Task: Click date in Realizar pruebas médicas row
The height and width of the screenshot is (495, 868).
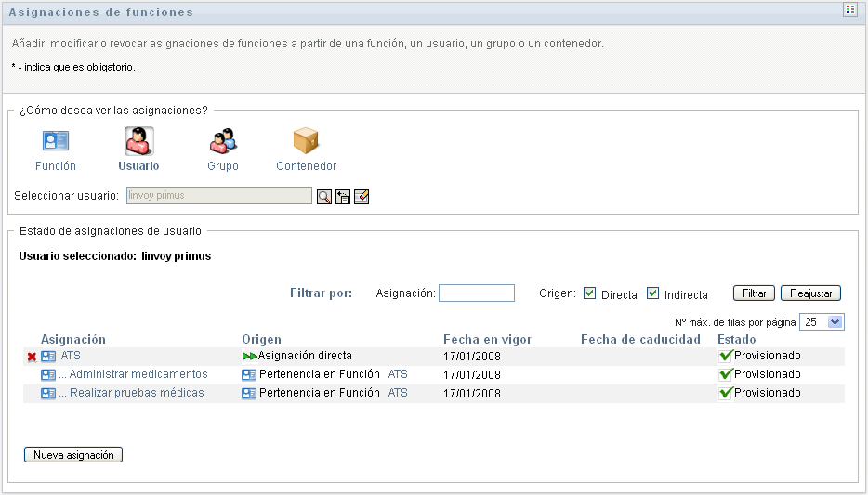Action: pos(472,393)
